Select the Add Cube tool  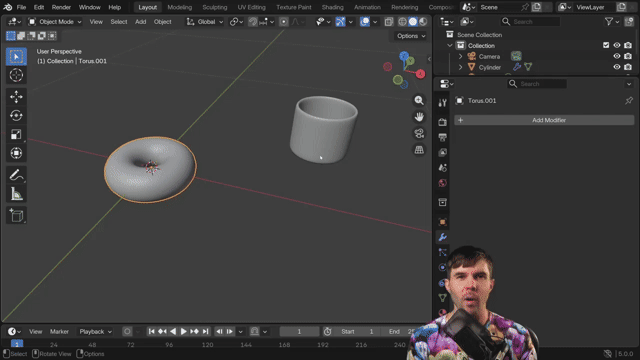pyautogui.click(x=16, y=216)
